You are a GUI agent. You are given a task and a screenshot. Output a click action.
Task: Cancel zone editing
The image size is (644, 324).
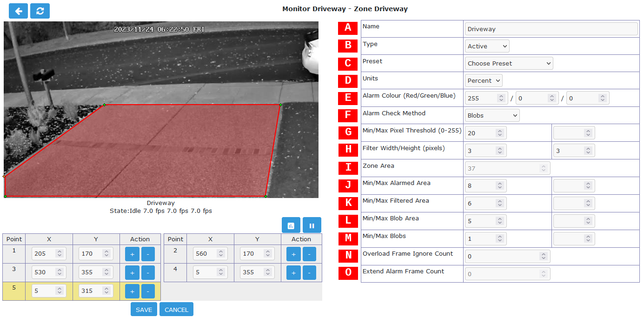(176, 310)
